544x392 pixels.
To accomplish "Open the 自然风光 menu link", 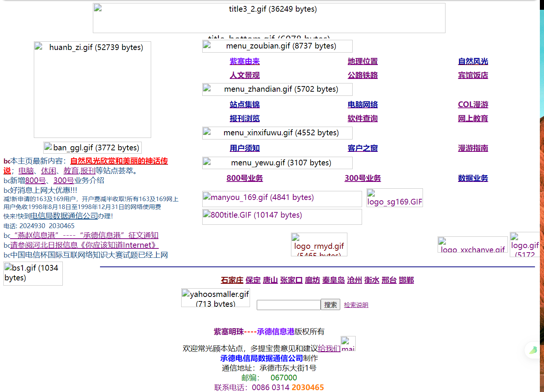I will (473, 61).
